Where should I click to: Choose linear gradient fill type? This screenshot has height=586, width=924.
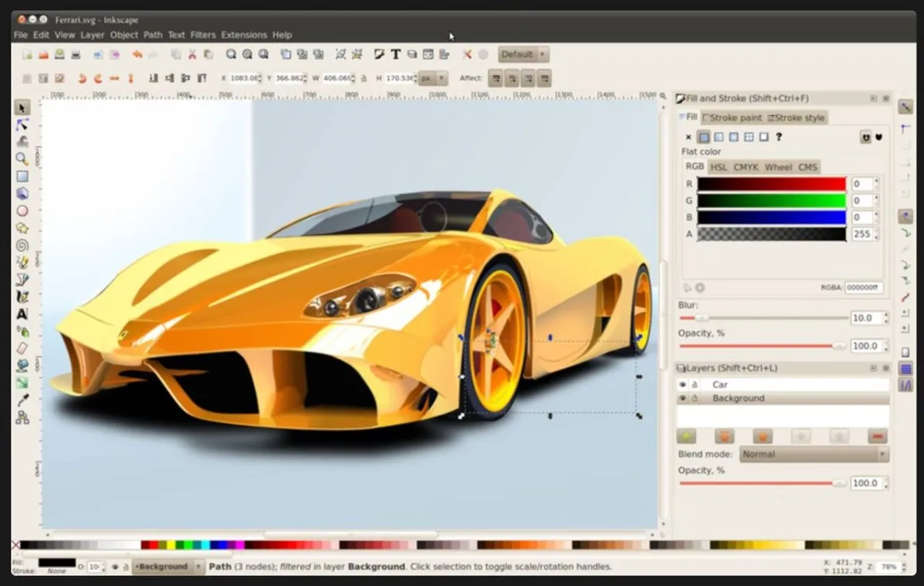[718, 137]
